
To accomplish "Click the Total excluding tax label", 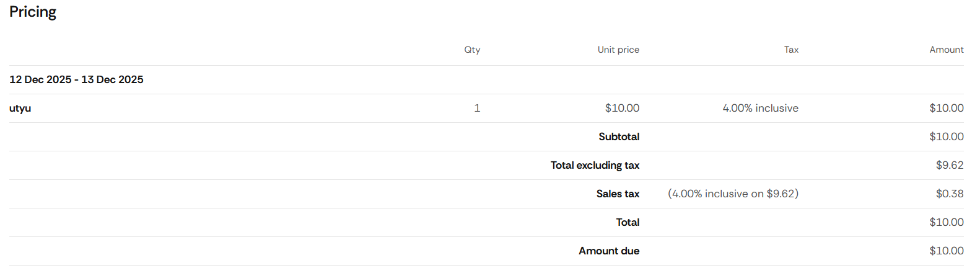I will (x=595, y=165).
